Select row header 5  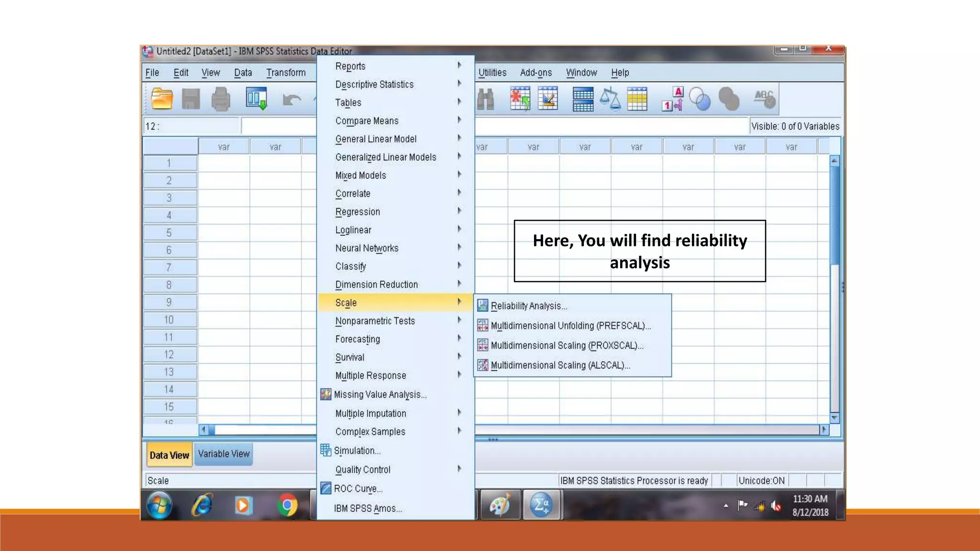pos(170,232)
